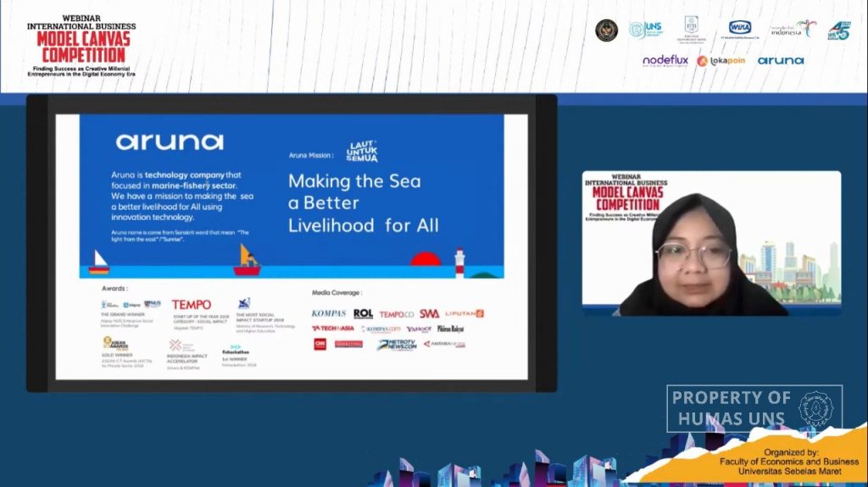
Task: Click 'Aruna is technology company' paragraph
Action: (x=182, y=196)
